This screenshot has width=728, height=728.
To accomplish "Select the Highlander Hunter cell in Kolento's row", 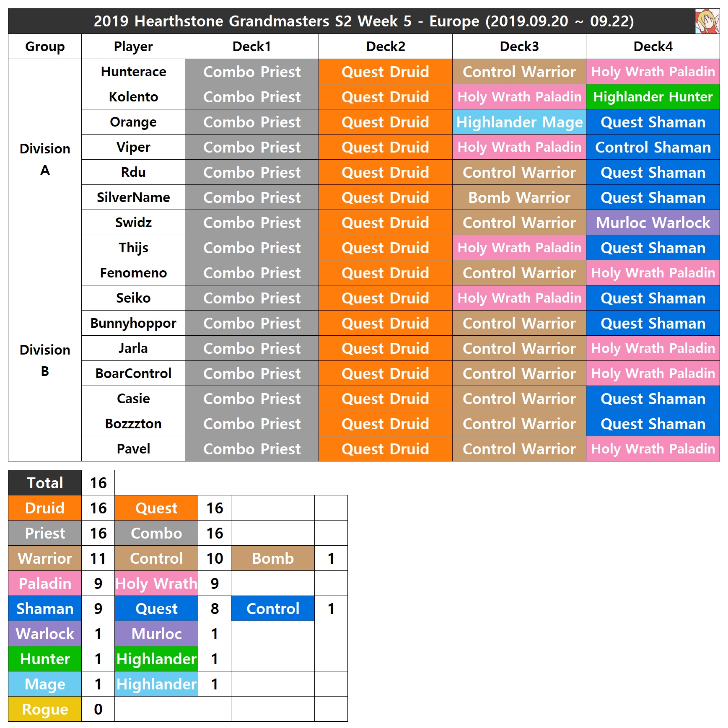I will pyautogui.click(x=653, y=97).
